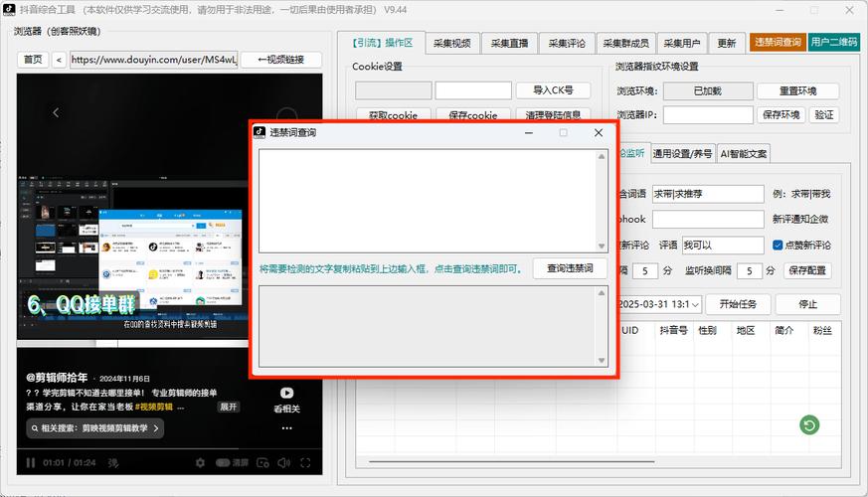Switch to the 采集视频 tab

[453, 44]
